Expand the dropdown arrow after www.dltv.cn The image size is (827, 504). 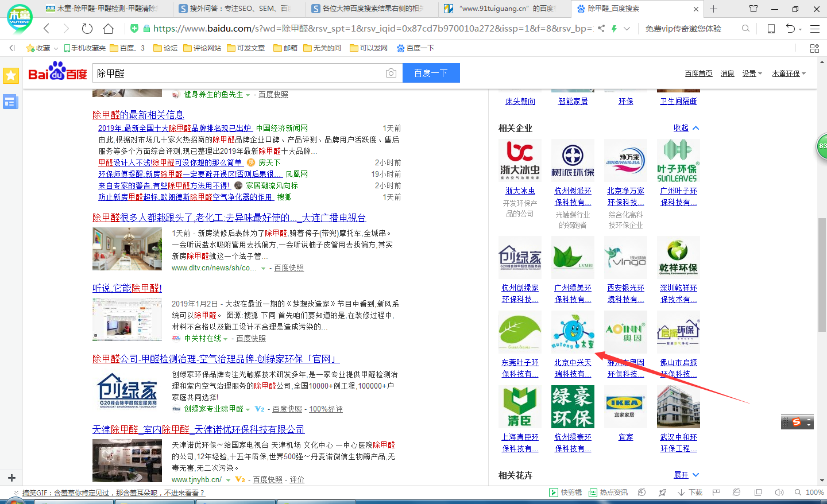pos(264,268)
